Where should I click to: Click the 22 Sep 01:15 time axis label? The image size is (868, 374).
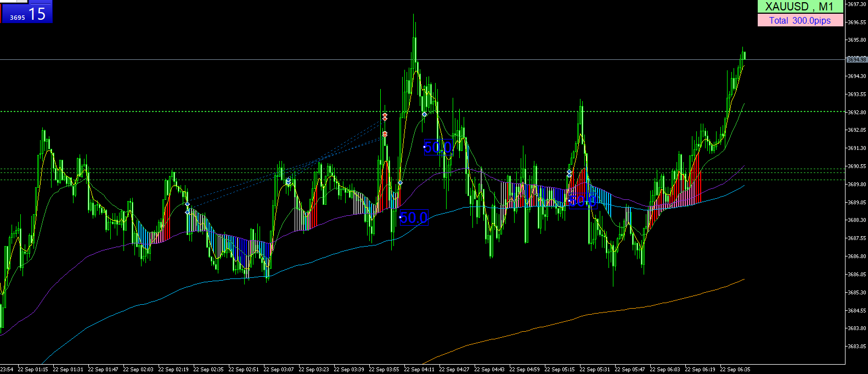click(33, 370)
